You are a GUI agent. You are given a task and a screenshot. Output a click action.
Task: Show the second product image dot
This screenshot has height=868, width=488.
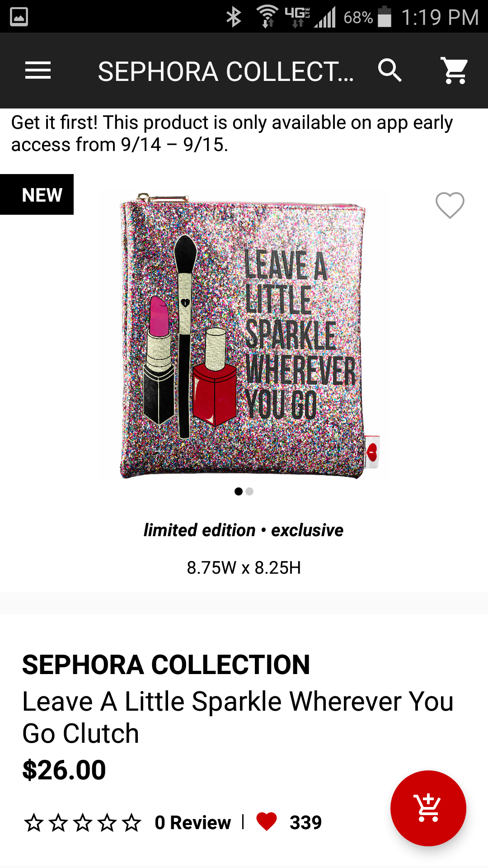(249, 491)
